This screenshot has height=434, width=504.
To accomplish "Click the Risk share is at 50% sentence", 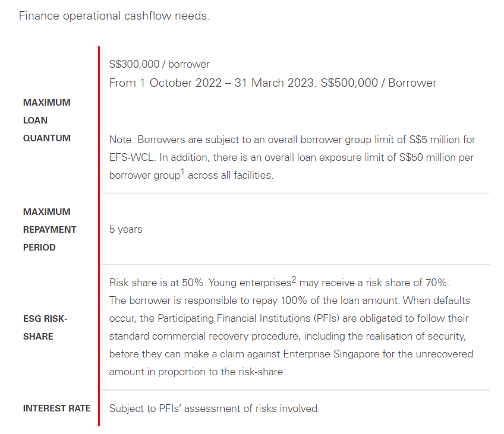I will click(156, 283).
